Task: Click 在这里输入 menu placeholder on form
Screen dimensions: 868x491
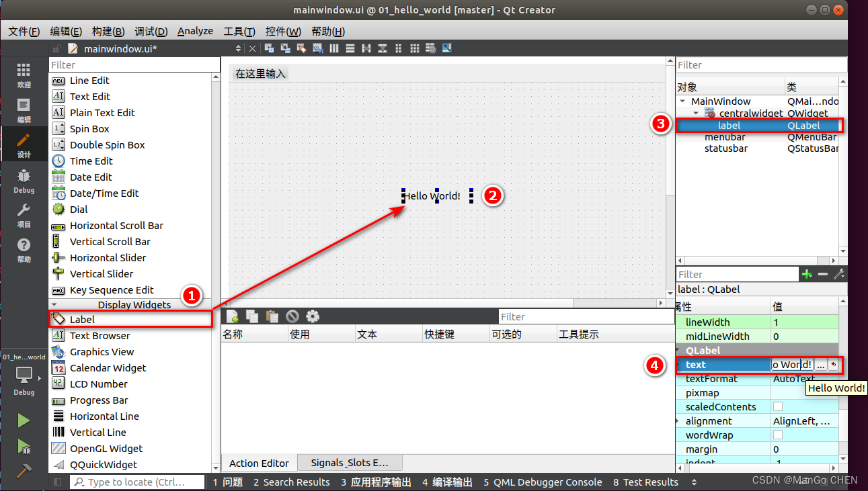Action: [x=260, y=74]
